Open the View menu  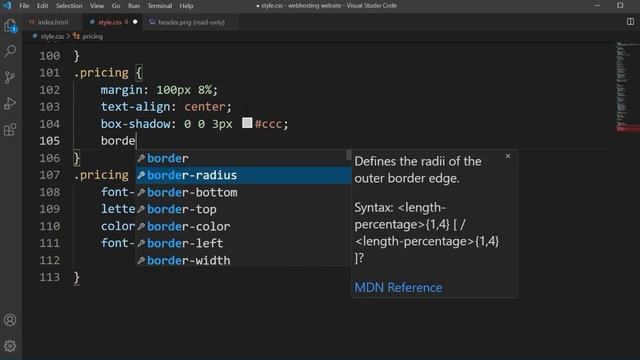click(x=97, y=6)
